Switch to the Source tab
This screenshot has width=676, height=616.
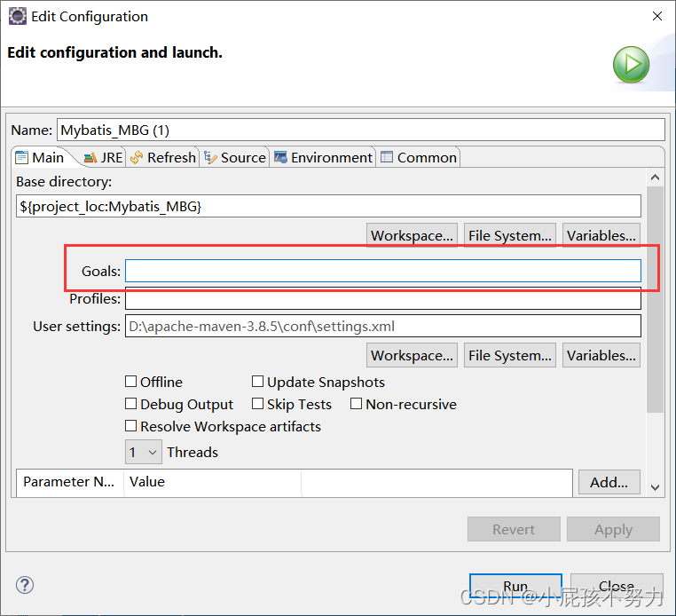[234, 157]
